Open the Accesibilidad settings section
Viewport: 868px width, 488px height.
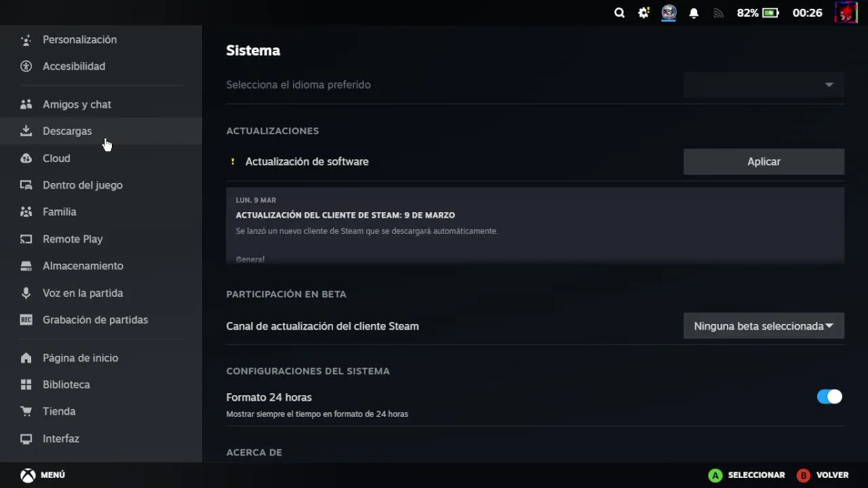[x=74, y=66]
